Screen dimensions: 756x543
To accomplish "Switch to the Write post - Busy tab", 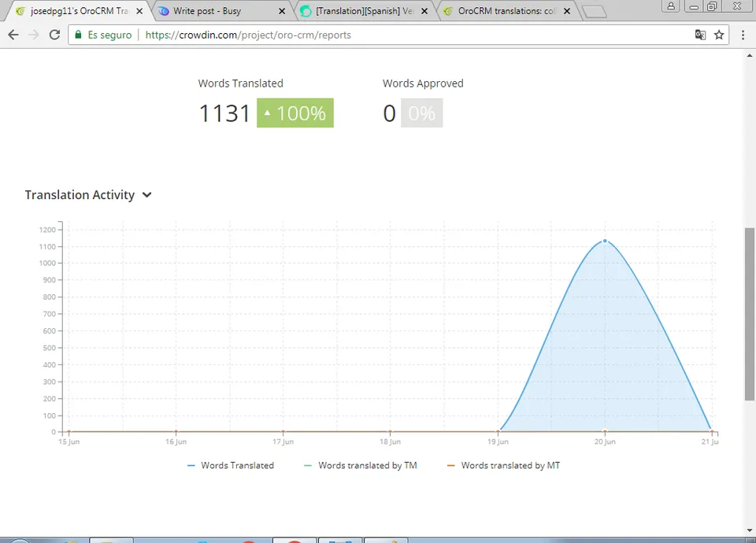I will pos(207,11).
